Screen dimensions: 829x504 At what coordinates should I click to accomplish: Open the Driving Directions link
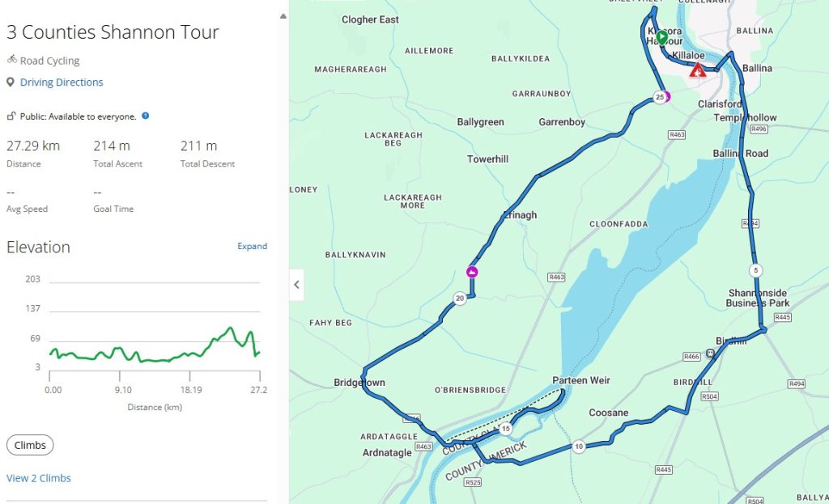click(62, 82)
